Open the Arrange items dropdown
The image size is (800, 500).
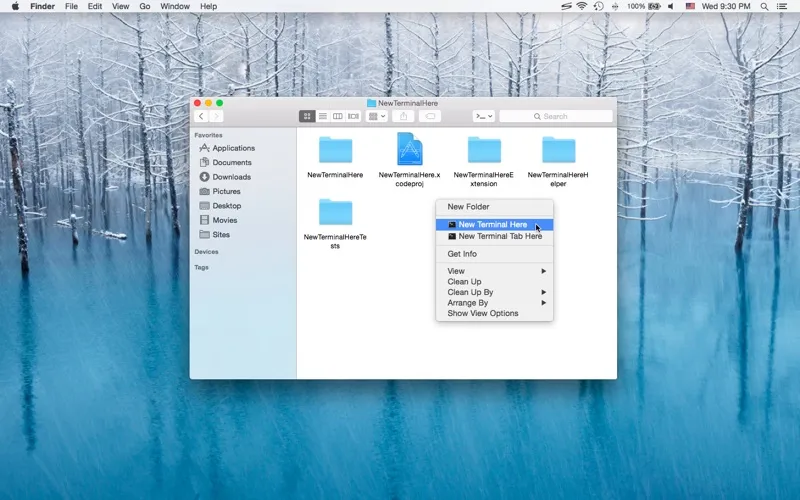click(377, 116)
